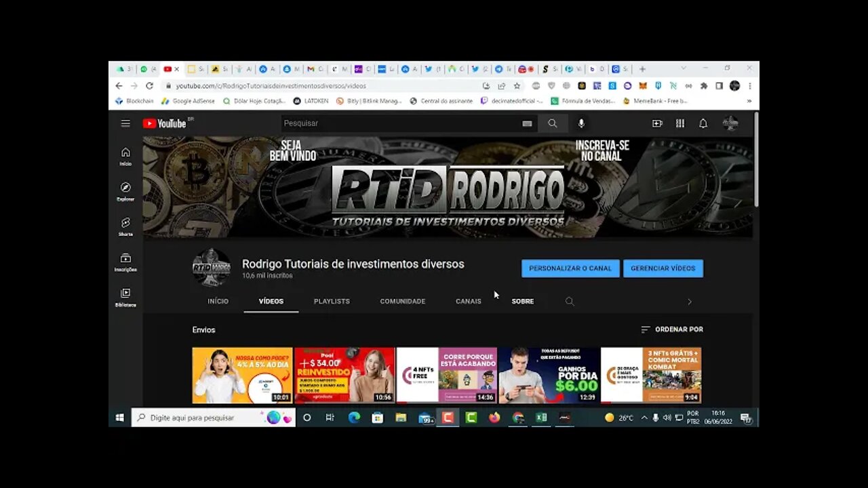Open File Explorer from the taskbar
868x488 pixels.
[x=401, y=418]
